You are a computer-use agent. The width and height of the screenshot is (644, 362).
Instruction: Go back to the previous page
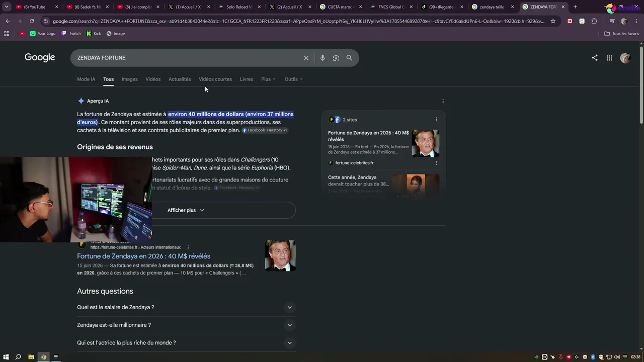click(x=8, y=21)
